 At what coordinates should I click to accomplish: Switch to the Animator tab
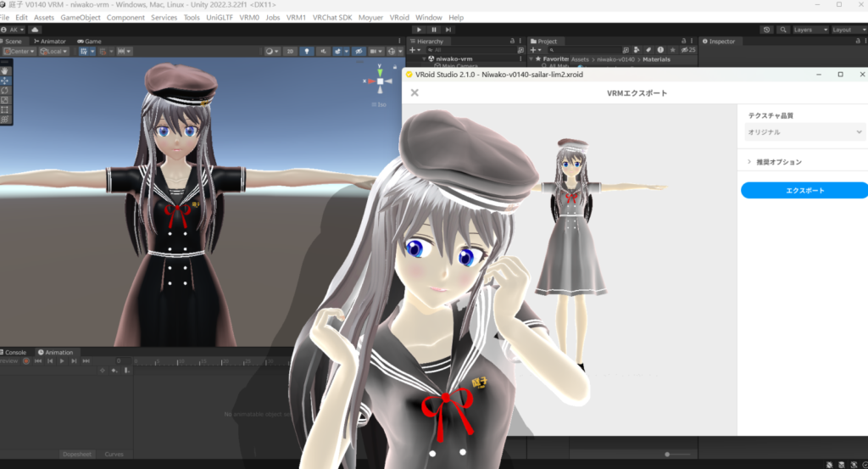[51, 41]
